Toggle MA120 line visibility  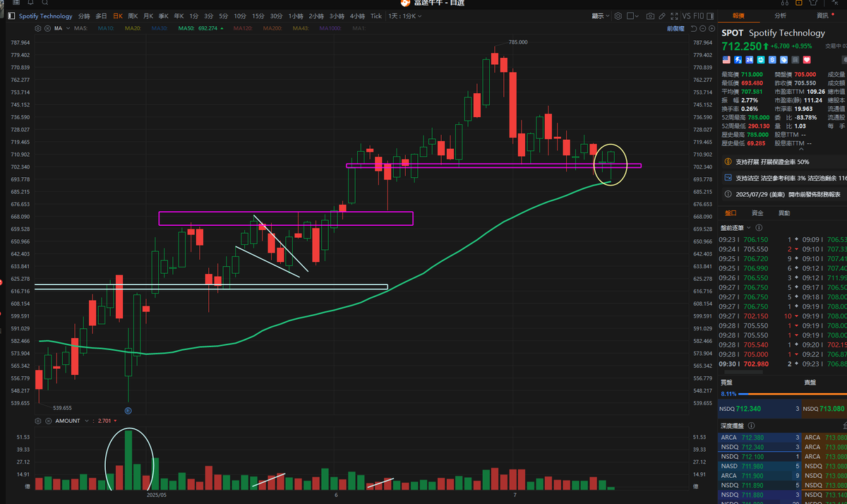[x=243, y=28]
